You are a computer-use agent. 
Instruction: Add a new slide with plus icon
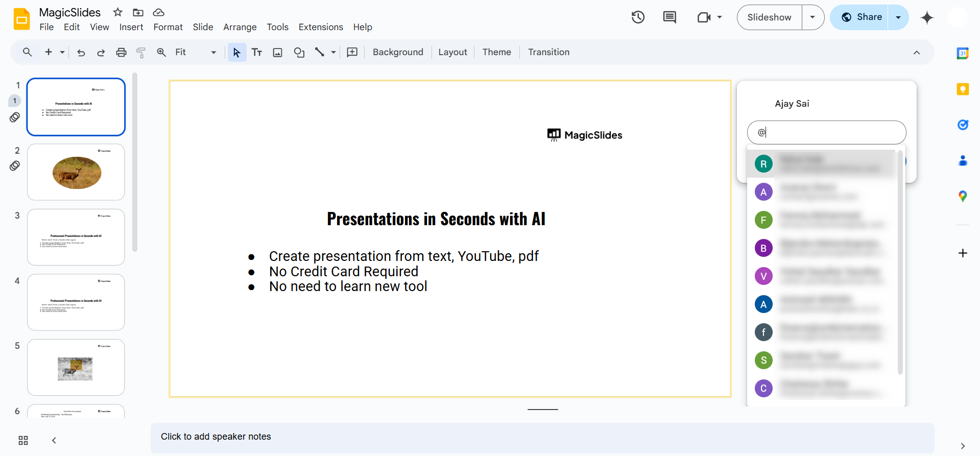[x=49, y=52]
